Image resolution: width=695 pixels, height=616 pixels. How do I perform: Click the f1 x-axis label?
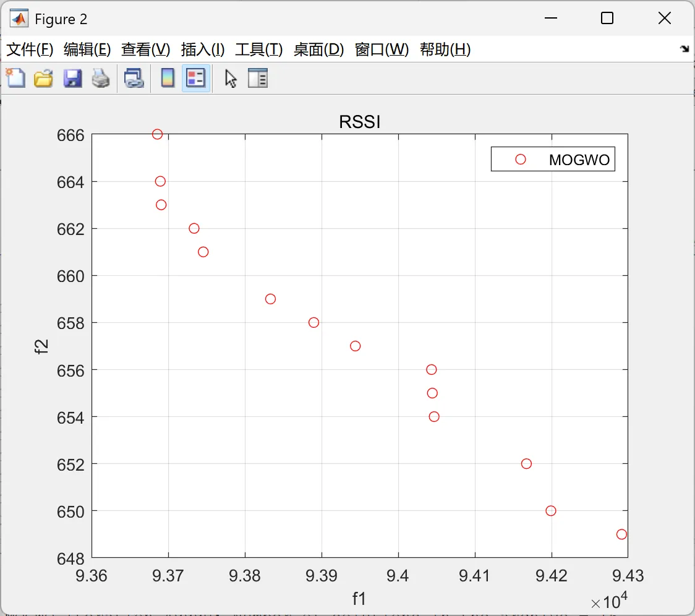coord(359,599)
